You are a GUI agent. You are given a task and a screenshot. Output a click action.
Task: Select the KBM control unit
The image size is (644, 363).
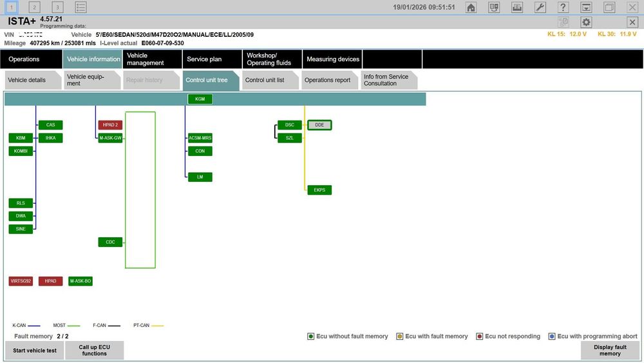click(21, 138)
